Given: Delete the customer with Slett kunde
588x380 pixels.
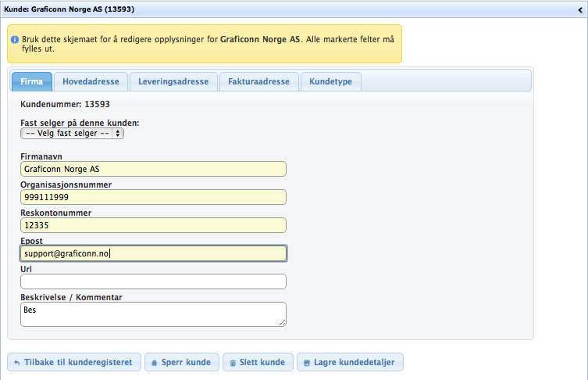Looking at the screenshot, I should click(x=258, y=363).
